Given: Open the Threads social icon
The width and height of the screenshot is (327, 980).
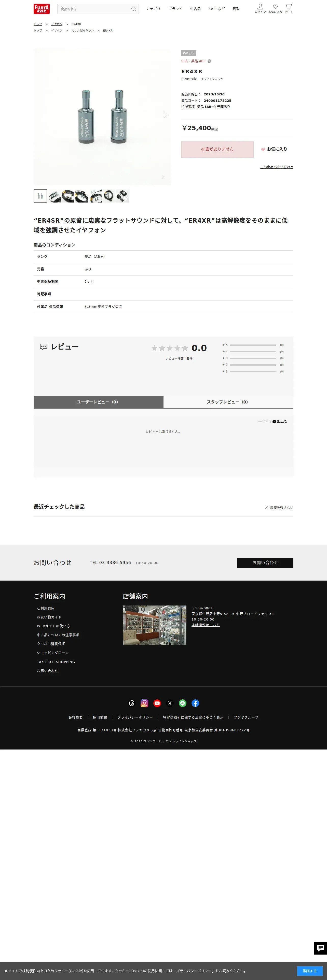Looking at the screenshot, I should [132, 703].
